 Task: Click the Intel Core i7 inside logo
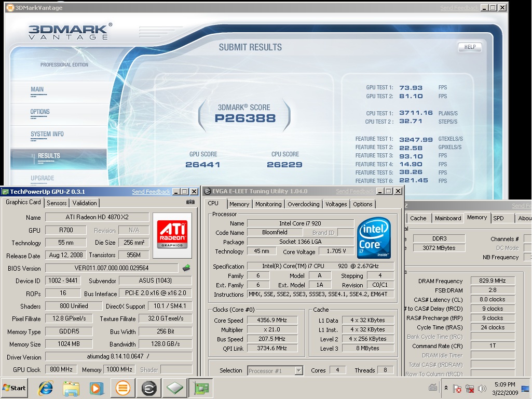tap(374, 237)
